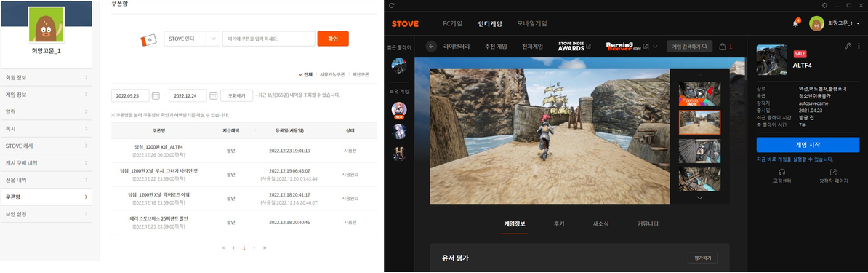
Task: Select the orange-highlighted screenshot thumbnail
Action: click(x=700, y=122)
